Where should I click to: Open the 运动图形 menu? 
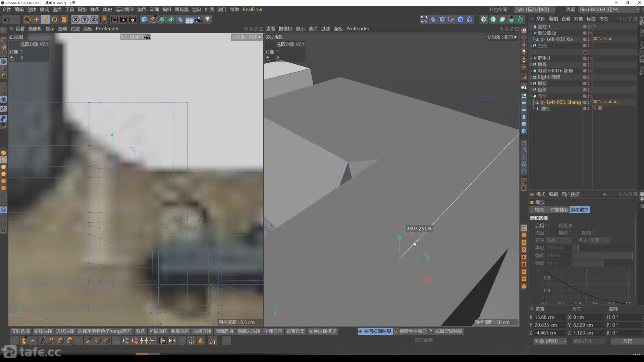coord(124,9)
